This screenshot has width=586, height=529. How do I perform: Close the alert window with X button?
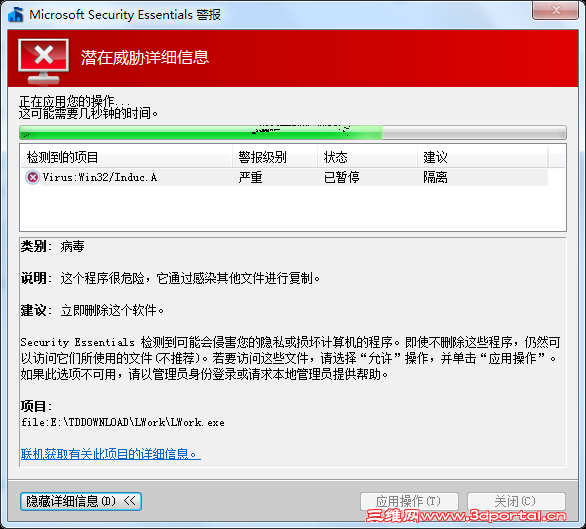pos(555,10)
